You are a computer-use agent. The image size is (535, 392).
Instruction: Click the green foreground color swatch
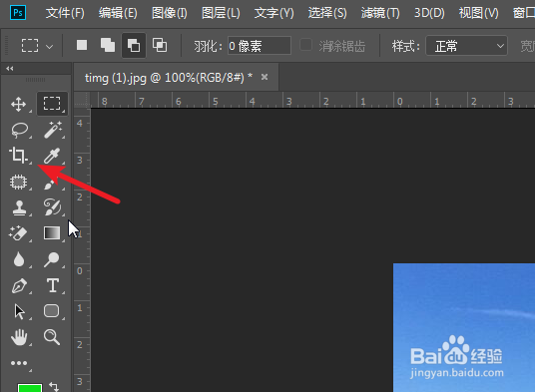coord(30,388)
